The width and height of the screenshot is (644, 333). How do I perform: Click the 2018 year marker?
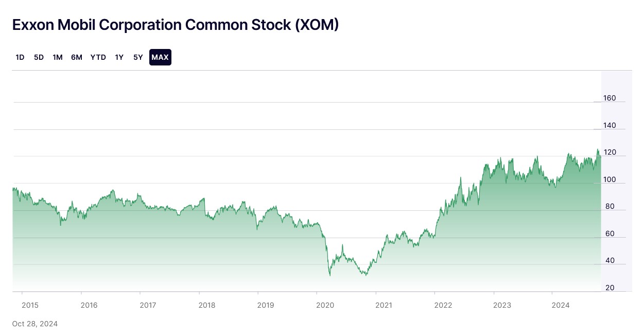point(206,305)
